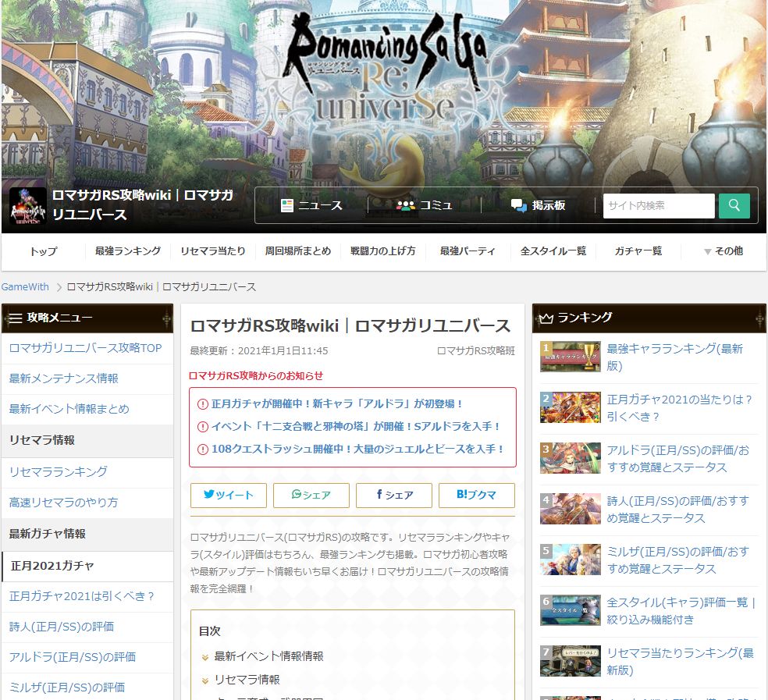Click the crown icon in ランキング header

[546, 318]
